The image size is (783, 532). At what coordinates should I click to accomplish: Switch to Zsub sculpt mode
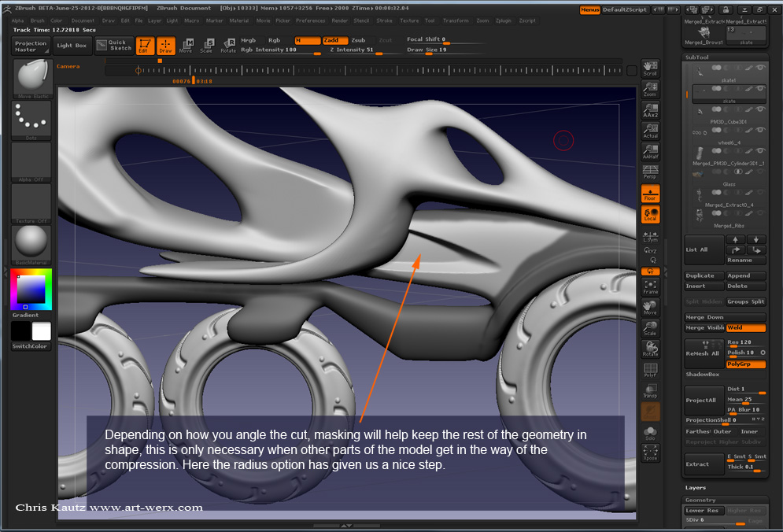point(359,40)
